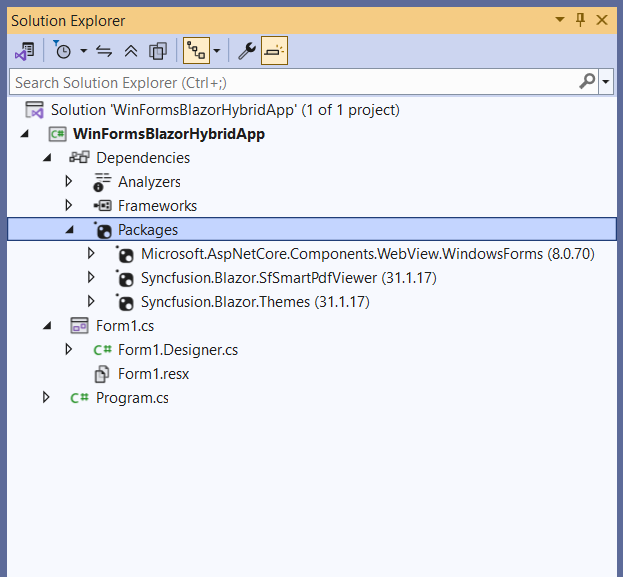Select the Frameworks item

click(157, 206)
